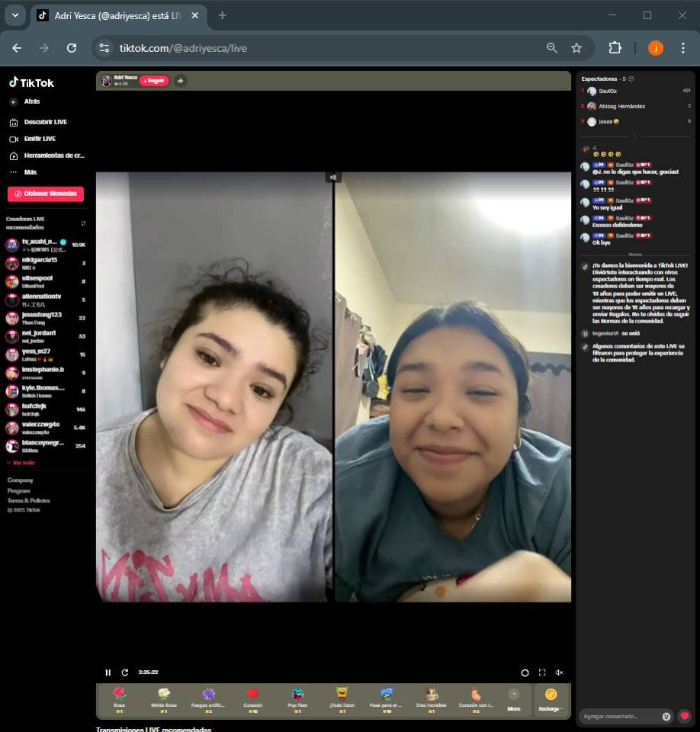Click the share arrow next to Seguir
This screenshot has height=732, width=700.
180,81
